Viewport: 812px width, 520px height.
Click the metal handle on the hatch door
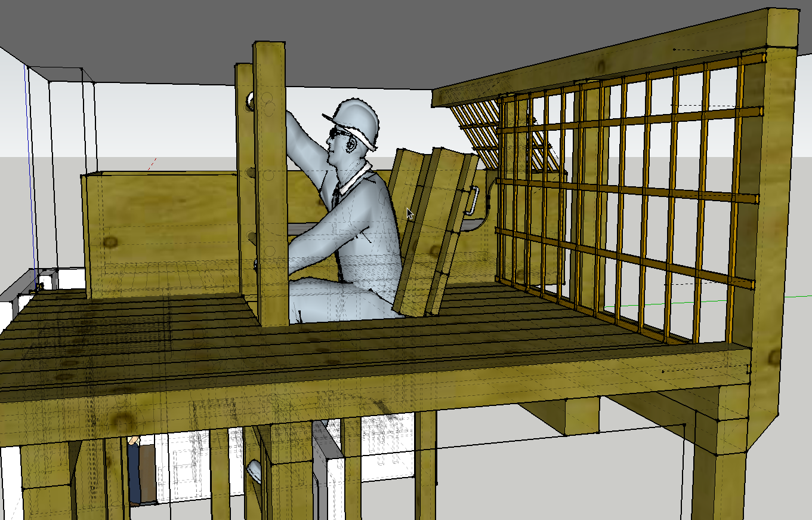click(471, 200)
